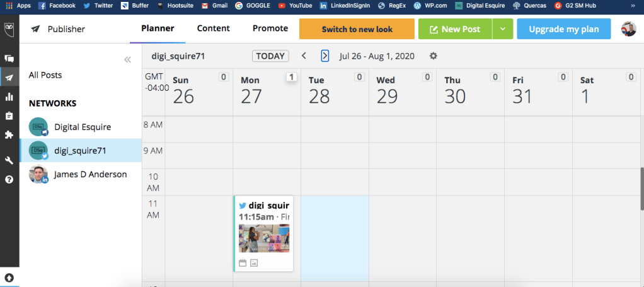
Task: Go to the next week
Action: [x=325, y=56]
